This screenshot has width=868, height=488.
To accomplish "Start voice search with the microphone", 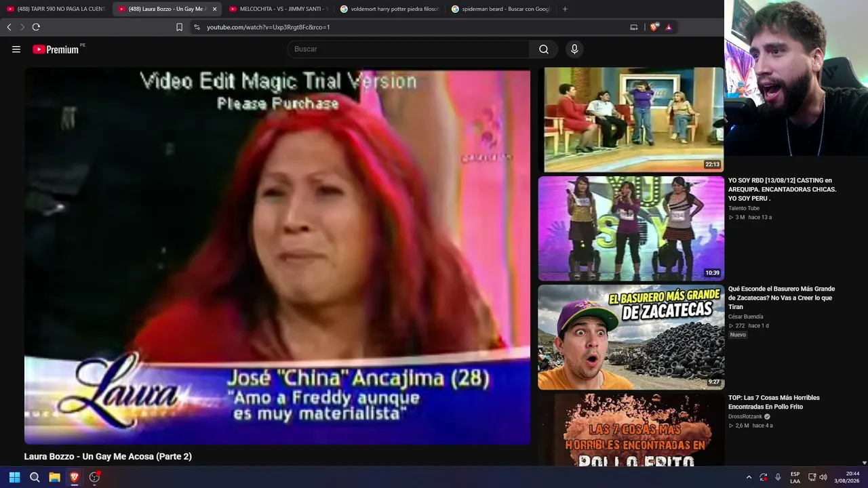I will coord(574,49).
